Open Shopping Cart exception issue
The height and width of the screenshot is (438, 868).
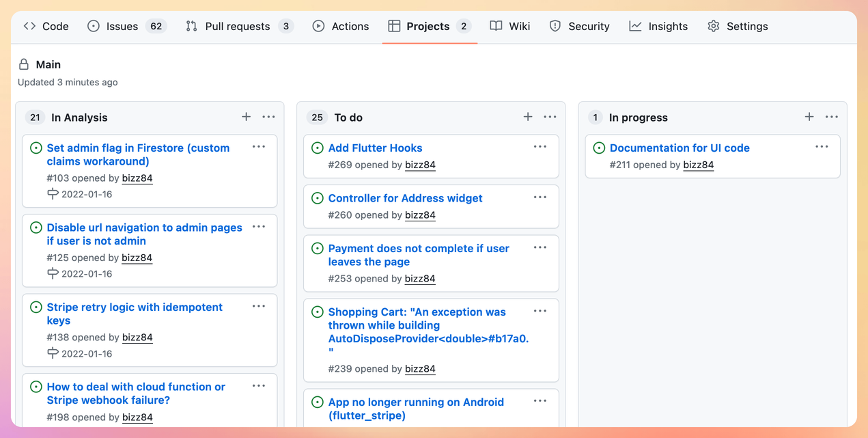(428, 331)
